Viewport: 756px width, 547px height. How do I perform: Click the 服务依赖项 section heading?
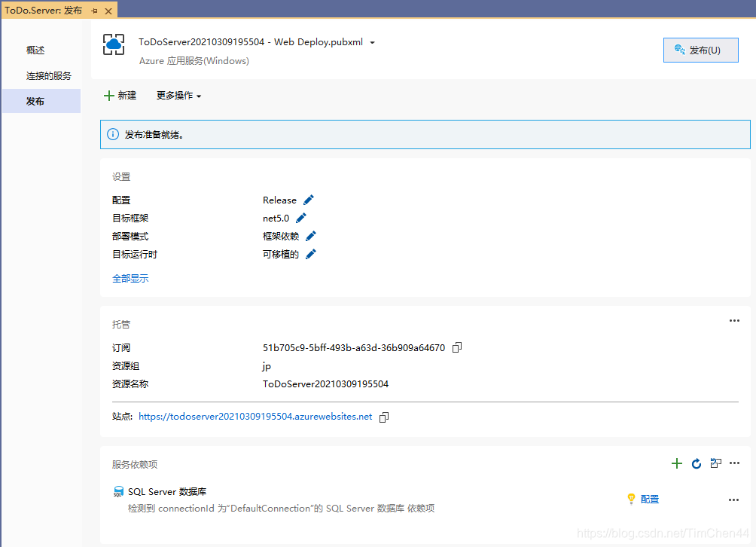135,465
